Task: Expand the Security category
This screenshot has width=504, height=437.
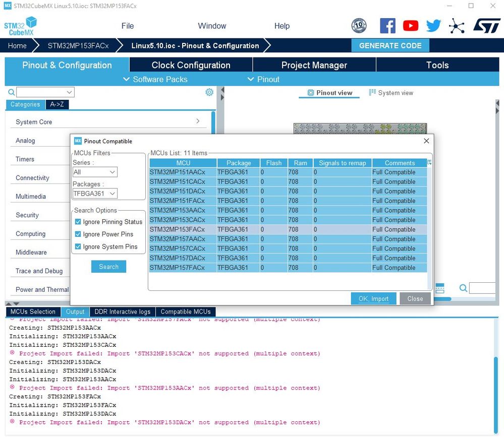Action: [x=40, y=215]
